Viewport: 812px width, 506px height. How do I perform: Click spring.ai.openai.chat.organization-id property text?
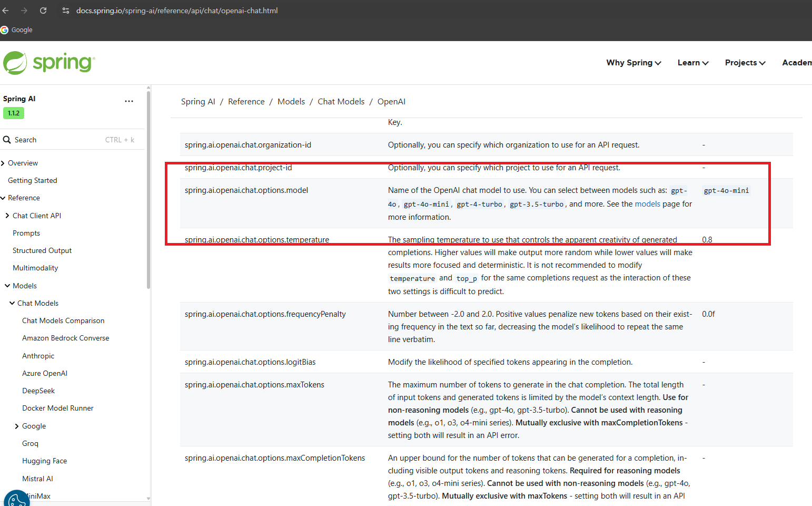click(x=248, y=145)
